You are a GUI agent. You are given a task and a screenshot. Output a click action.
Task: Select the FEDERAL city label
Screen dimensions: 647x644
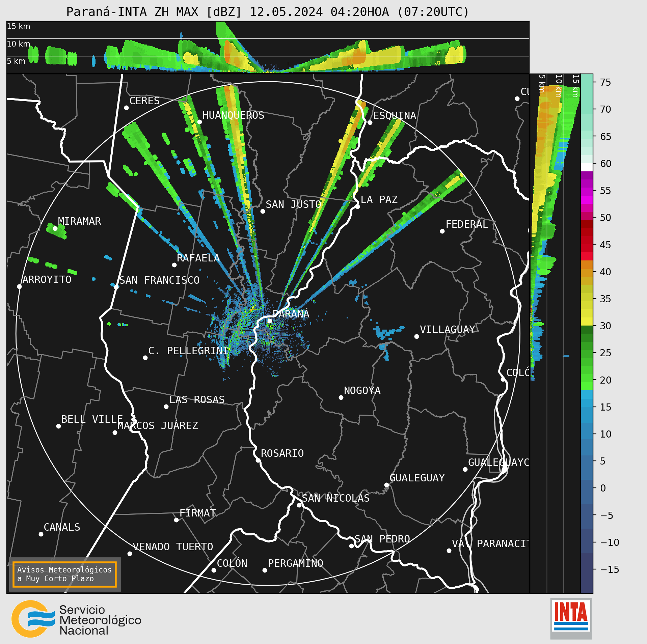tap(467, 224)
